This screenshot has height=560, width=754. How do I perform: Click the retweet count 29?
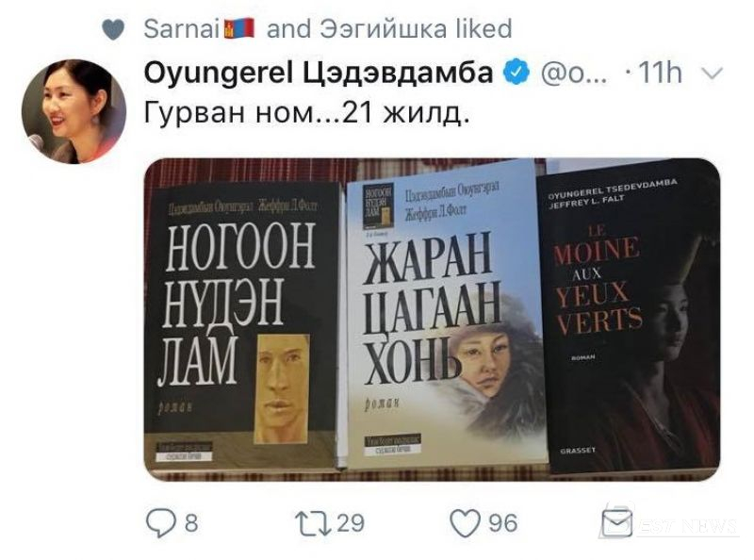pyautogui.click(x=351, y=523)
